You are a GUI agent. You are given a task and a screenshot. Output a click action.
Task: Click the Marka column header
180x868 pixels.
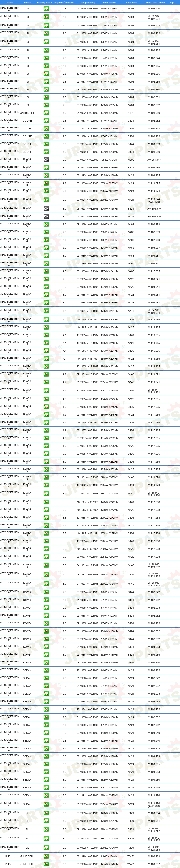(9, 2)
